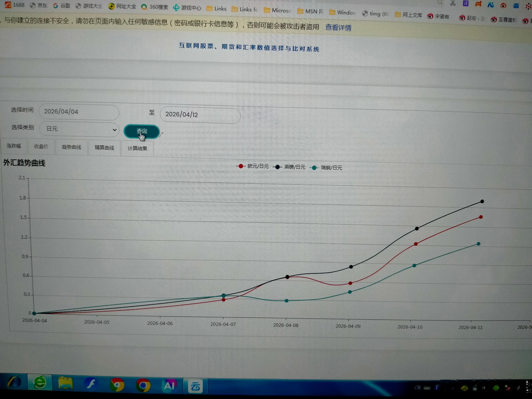Click the orange game controller extension icon

478,4
